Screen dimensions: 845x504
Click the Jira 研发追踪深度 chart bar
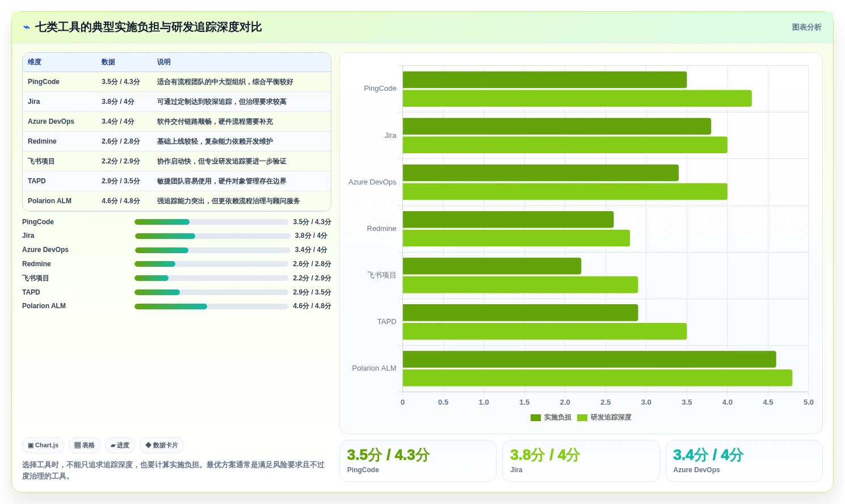[565, 145]
